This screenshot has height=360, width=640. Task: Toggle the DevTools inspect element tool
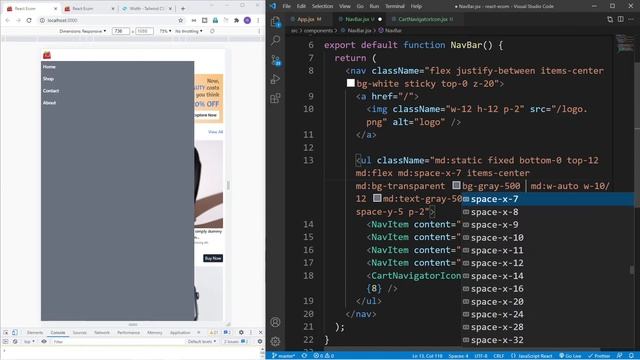(6, 332)
